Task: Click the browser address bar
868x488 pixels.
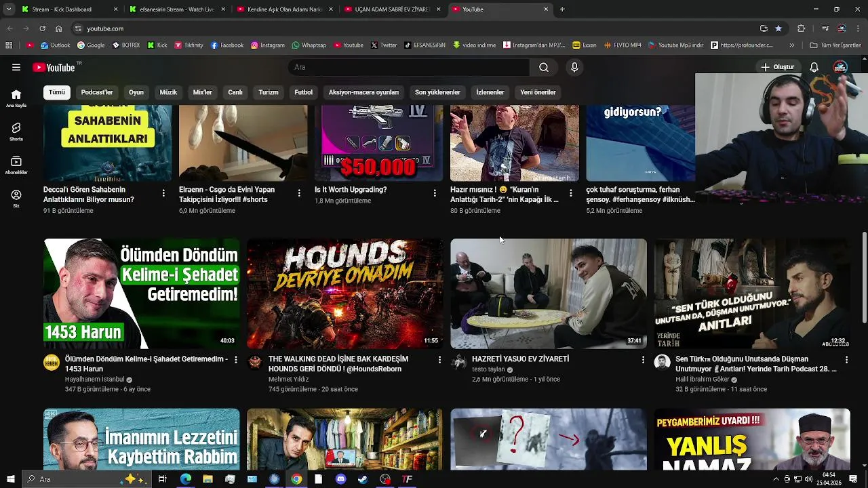Action: coord(414,28)
